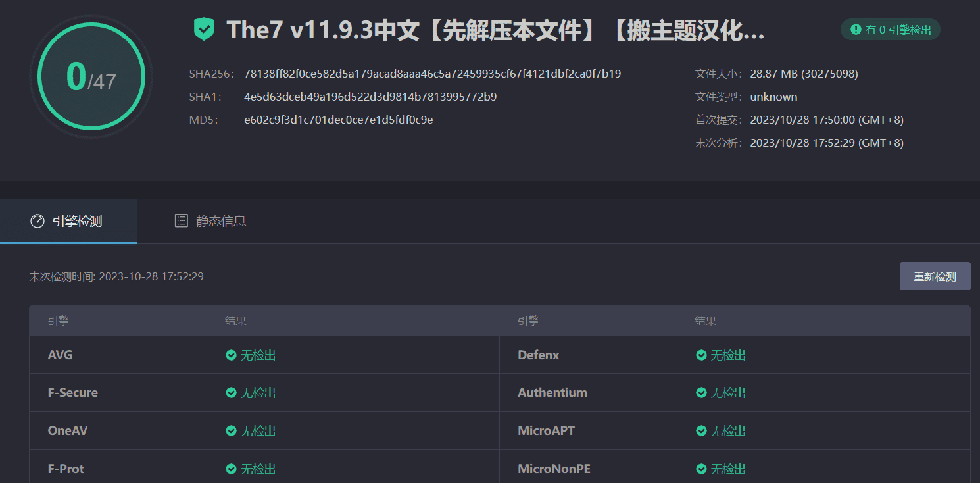Click the Defenx engine name
The width and height of the screenshot is (980, 483).
539,355
